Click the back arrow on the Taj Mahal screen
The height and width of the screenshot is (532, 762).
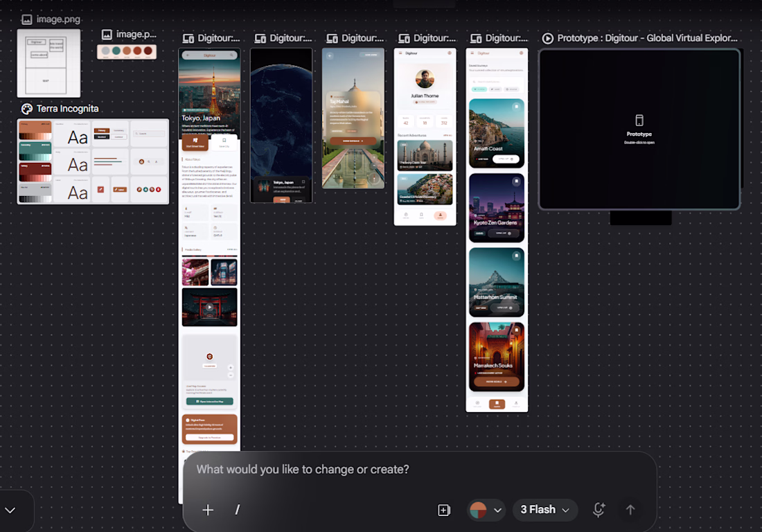[x=330, y=56]
